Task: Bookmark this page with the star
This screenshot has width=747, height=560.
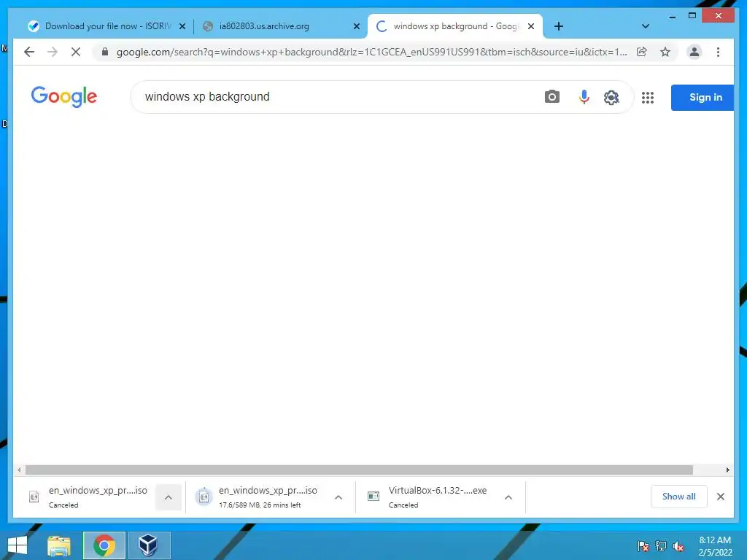Action: pos(665,52)
